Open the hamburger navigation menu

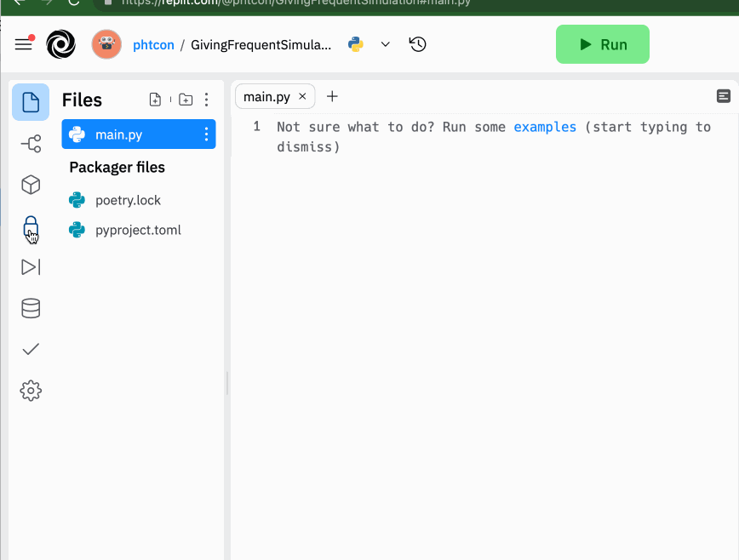point(24,44)
